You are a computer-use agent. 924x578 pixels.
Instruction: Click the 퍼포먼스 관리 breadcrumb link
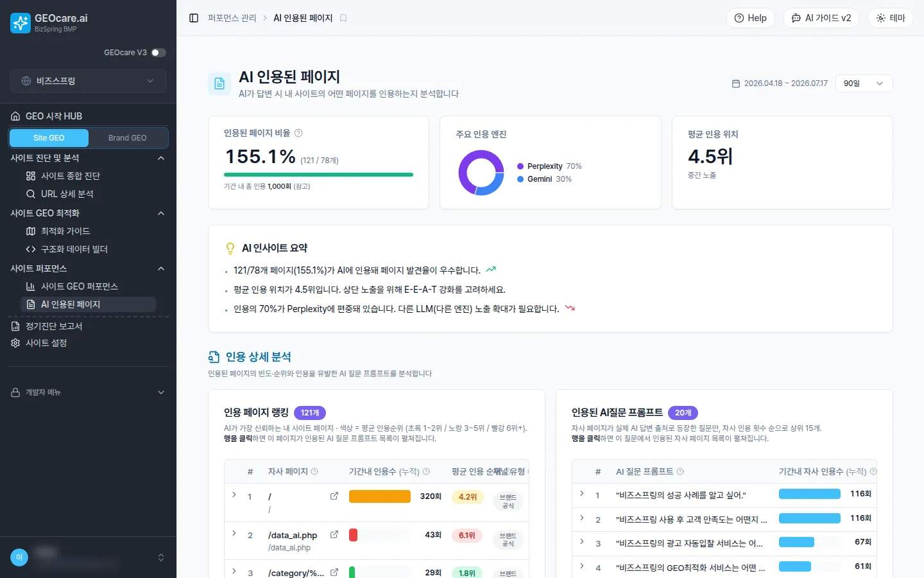tap(232, 18)
